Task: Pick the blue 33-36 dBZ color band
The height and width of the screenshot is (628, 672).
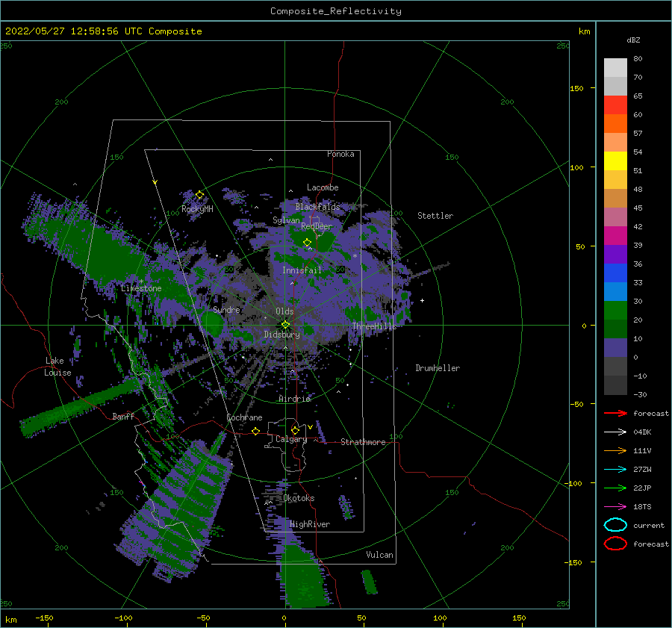Action: coord(615,273)
